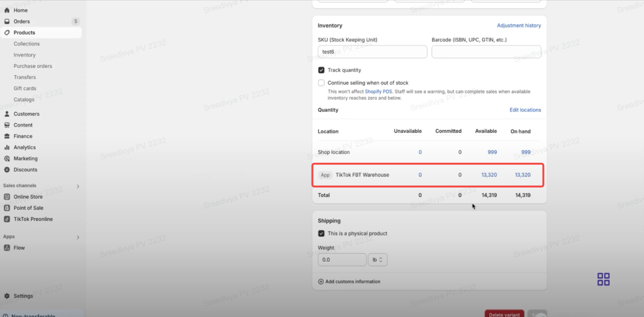Open Orders via its inbox icon
The height and width of the screenshot is (317, 644).
click(x=7, y=21)
